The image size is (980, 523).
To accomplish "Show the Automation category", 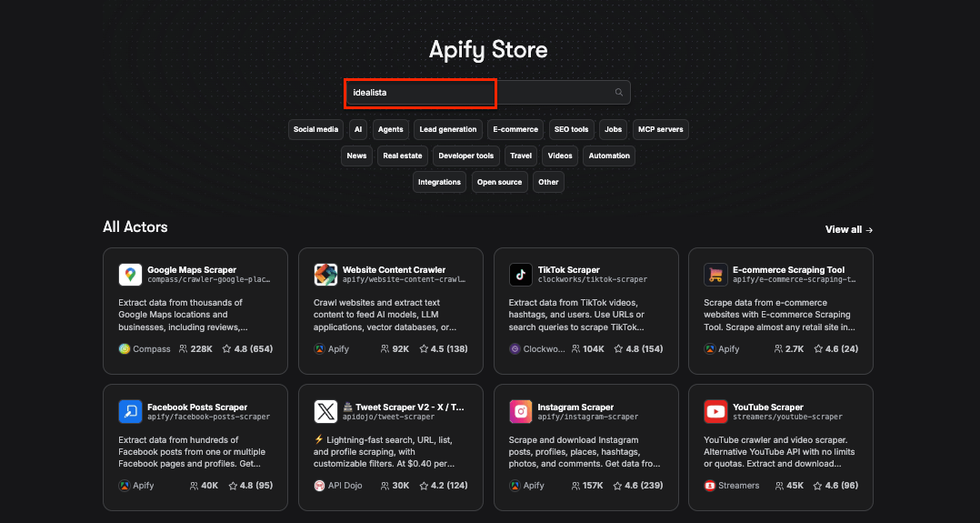I will pos(609,156).
